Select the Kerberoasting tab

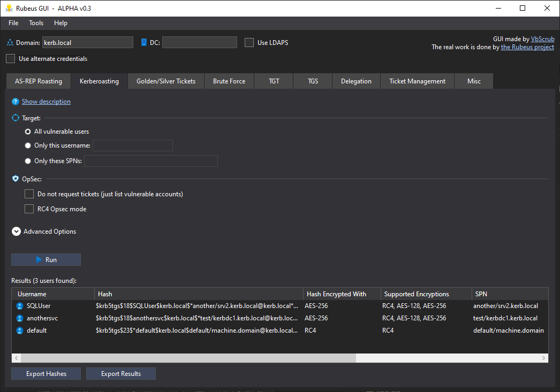[99, 81]
